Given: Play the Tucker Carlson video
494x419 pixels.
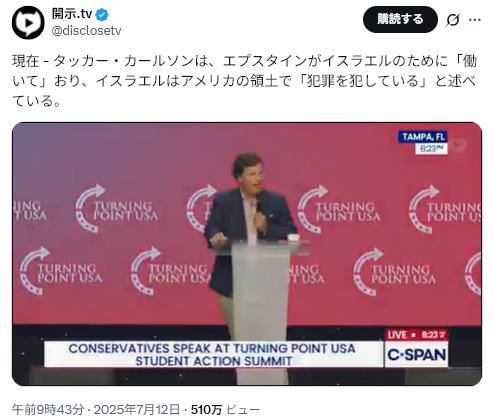Looking at the screenshot, I should point(247,254).
